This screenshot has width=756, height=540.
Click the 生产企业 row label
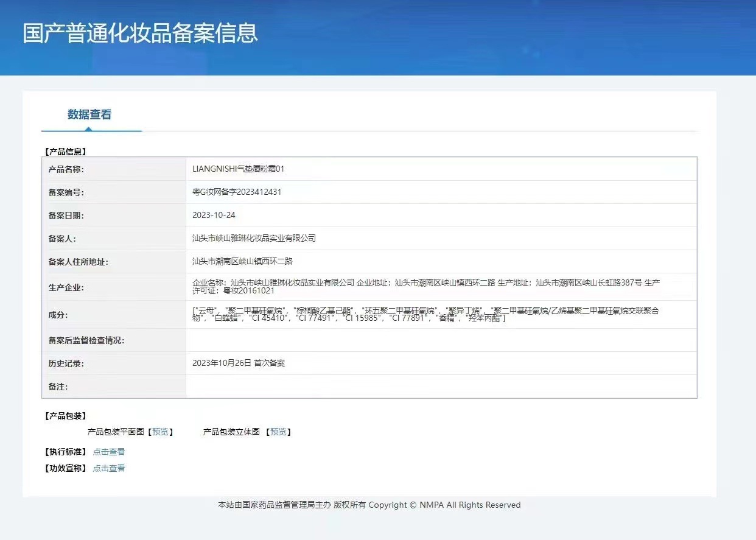(66, 287)
